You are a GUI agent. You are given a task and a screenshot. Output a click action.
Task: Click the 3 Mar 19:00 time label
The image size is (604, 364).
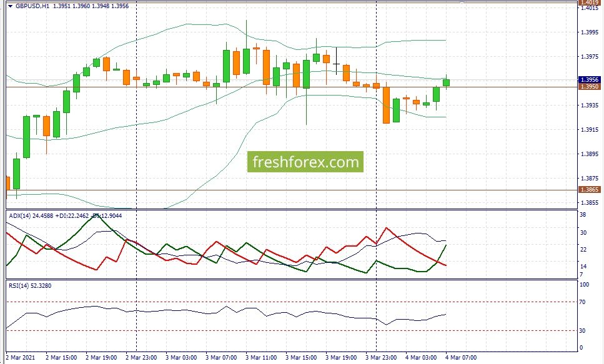tap(341, 358)
